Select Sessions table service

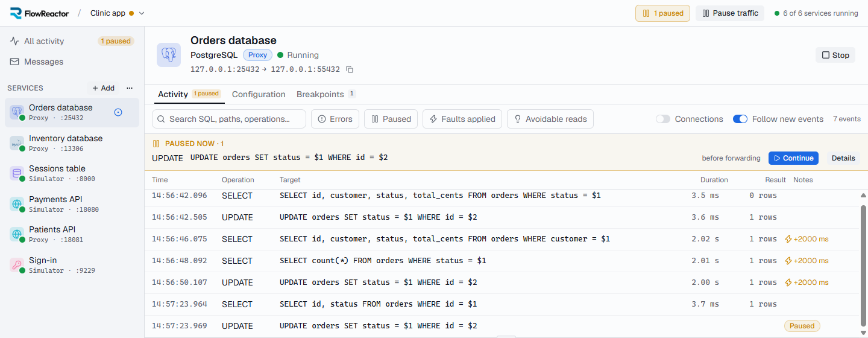pyautogui.click(x=72, y=173)
